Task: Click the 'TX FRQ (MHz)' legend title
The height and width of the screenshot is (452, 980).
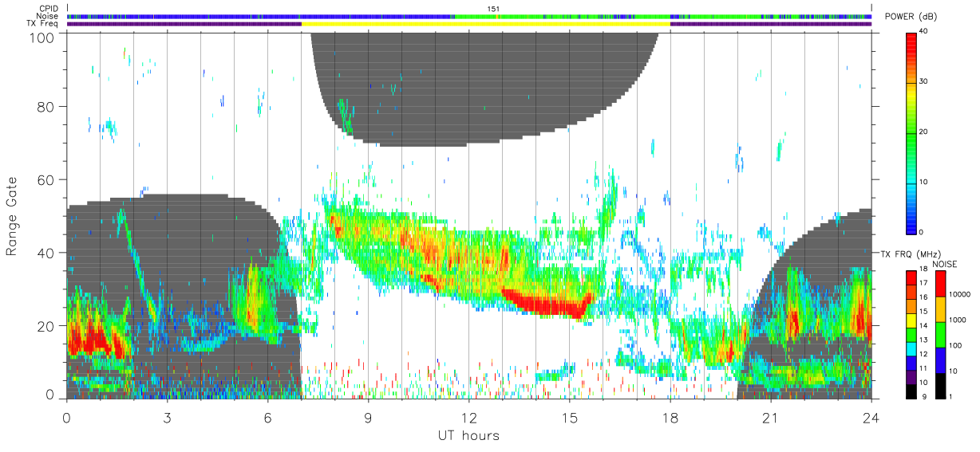Action: [909, 254]
